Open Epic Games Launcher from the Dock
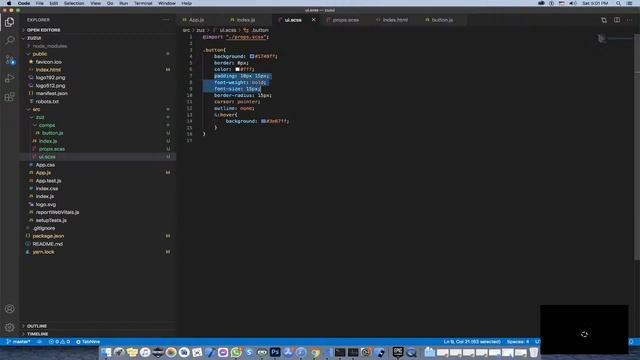 tap(398, 352)
